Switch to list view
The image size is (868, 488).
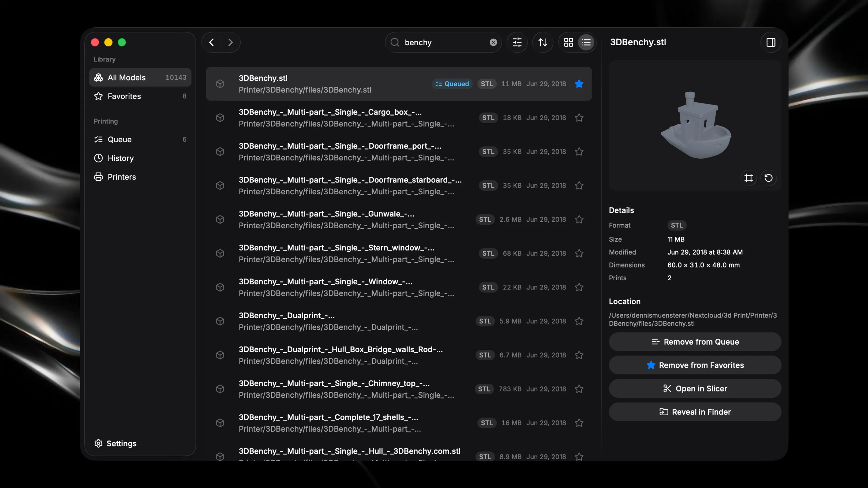coord(586,43)
